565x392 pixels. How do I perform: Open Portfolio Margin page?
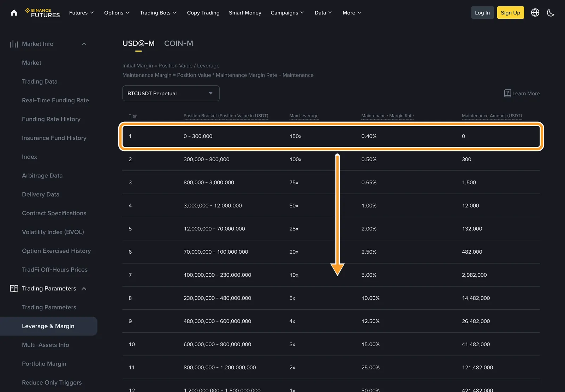[44, 364]
